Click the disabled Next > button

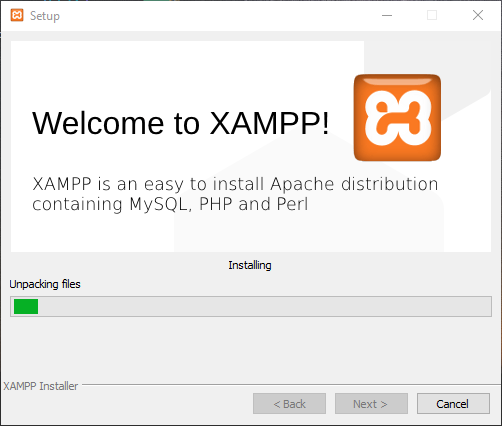click(x=371, y=404)
